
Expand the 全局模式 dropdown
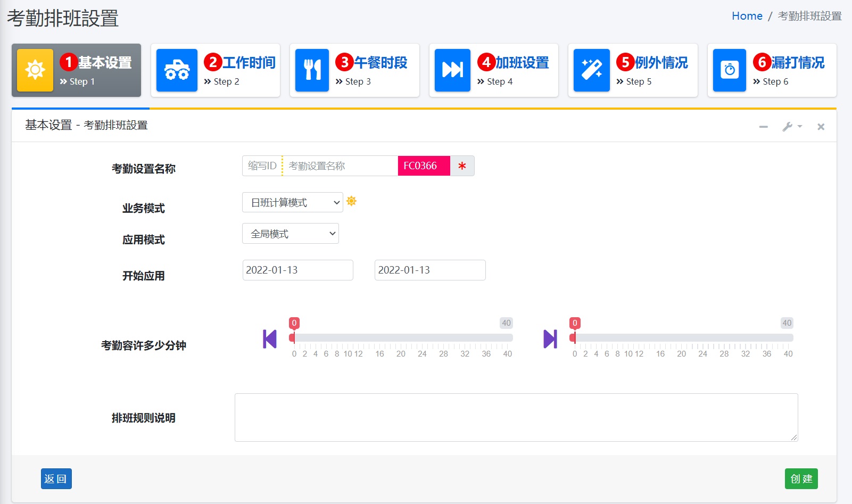pos(290,234)
